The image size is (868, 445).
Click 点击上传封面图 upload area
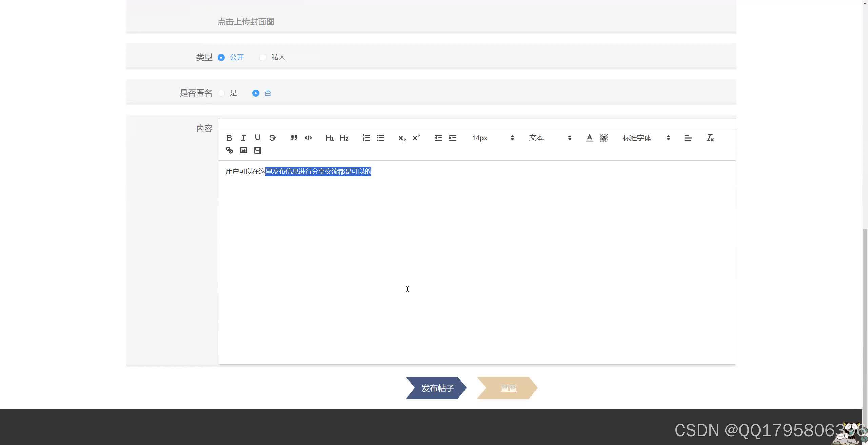click(246, 22)
